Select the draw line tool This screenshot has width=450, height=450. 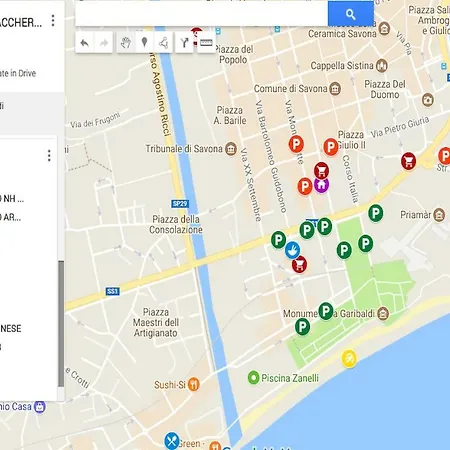pos(163,43)
